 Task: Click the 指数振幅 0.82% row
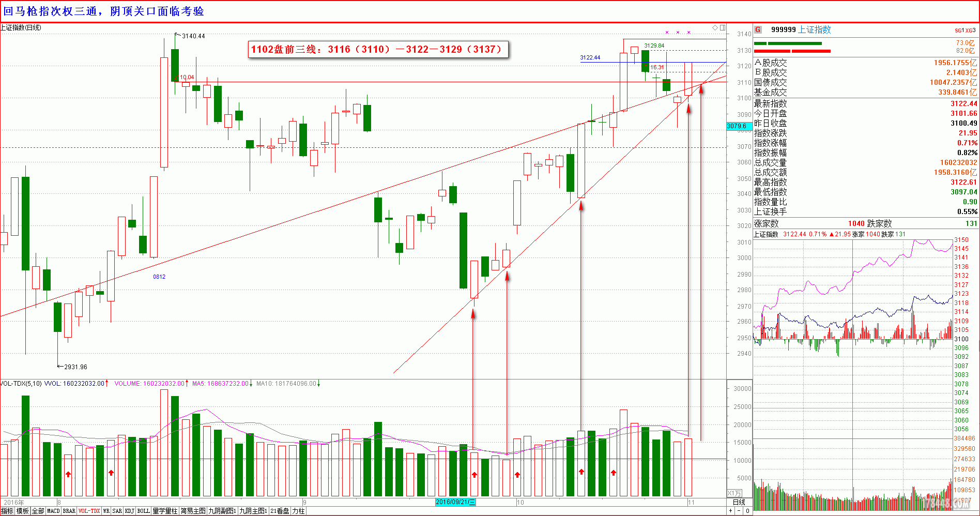click(866, 153)
